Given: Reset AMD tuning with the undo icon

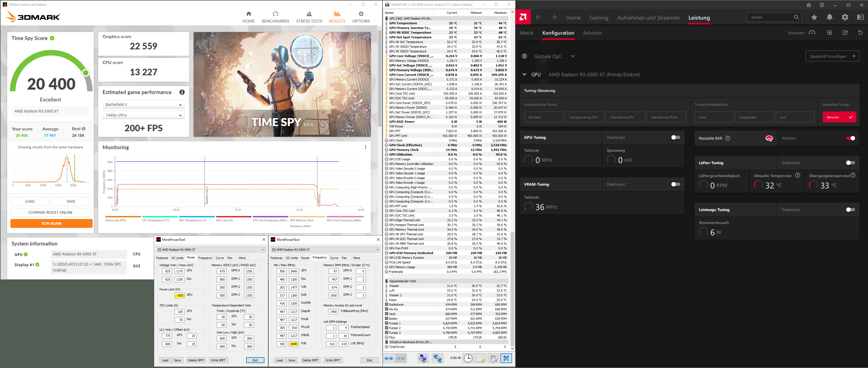Looking at the screenshot, I should point(860,33).
